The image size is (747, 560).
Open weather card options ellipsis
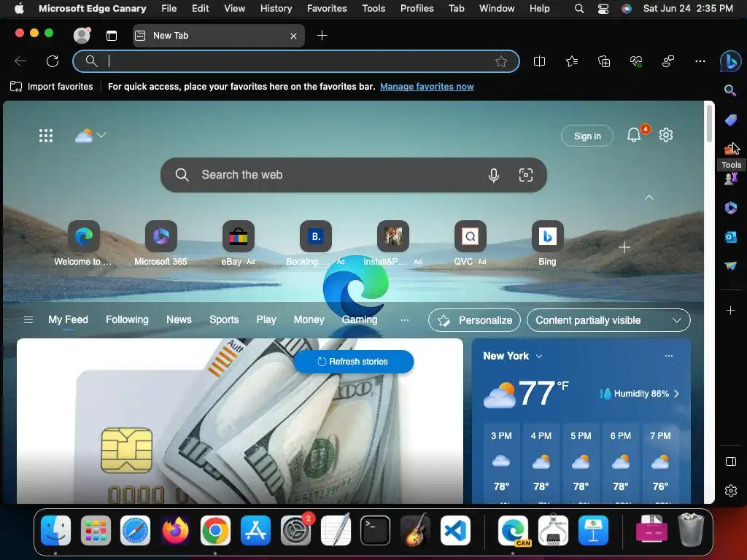tap(669, 356)
